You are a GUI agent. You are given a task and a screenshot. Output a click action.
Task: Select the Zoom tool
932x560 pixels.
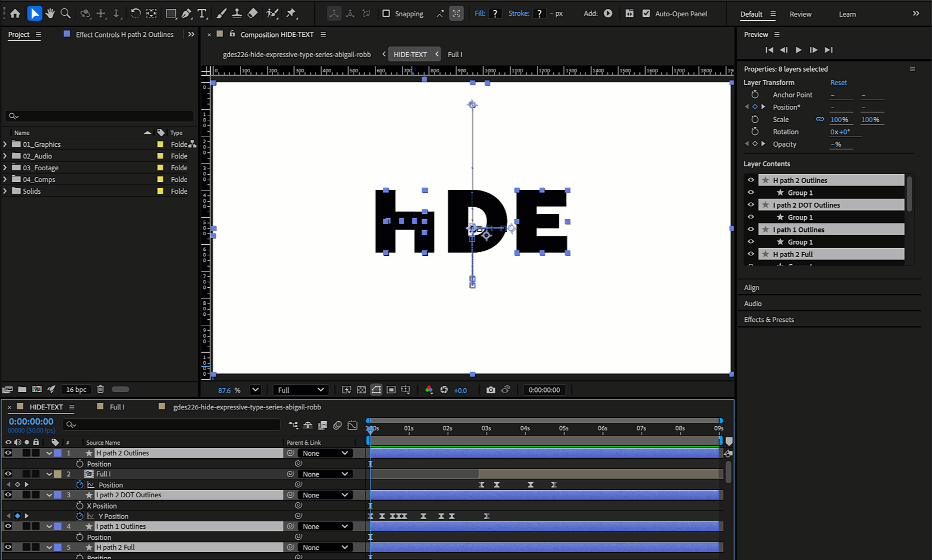[x=66, y=13]
